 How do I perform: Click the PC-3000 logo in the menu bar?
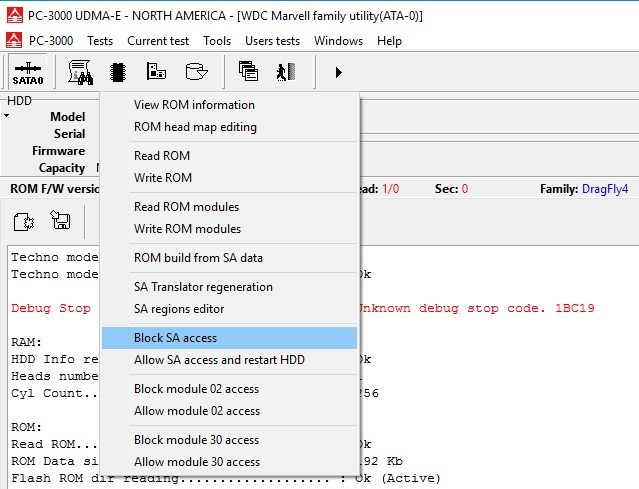pyautogui.click(x=14, y=40)
